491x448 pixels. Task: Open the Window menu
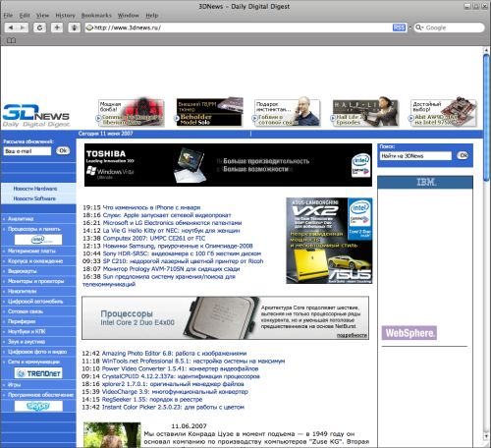(x=129, y=15)
